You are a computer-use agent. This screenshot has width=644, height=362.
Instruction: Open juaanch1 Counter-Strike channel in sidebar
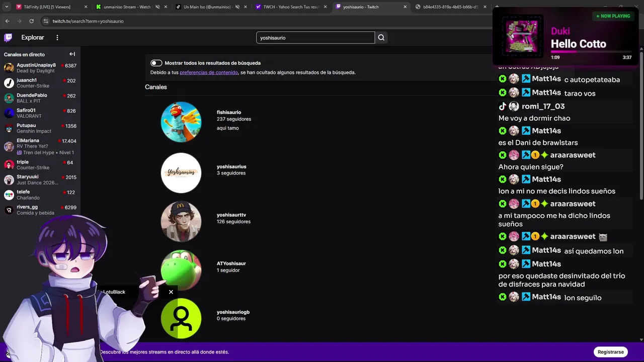click(x=40, y=83)
